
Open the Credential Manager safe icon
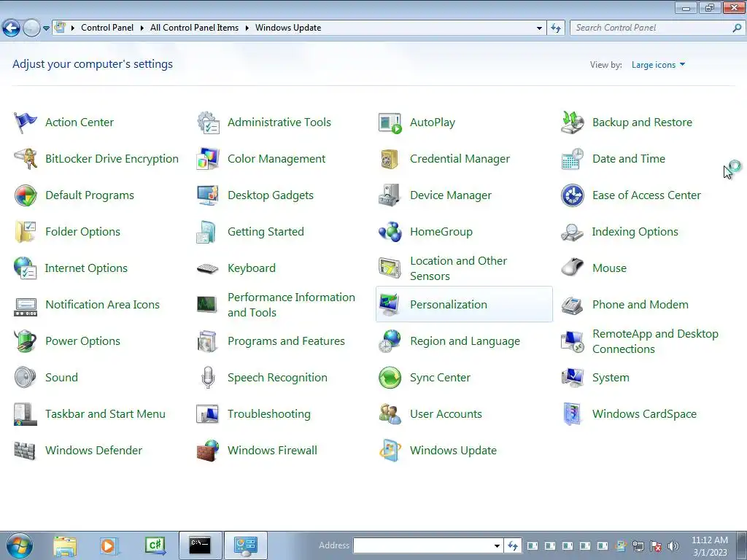(x=390, y=159)
